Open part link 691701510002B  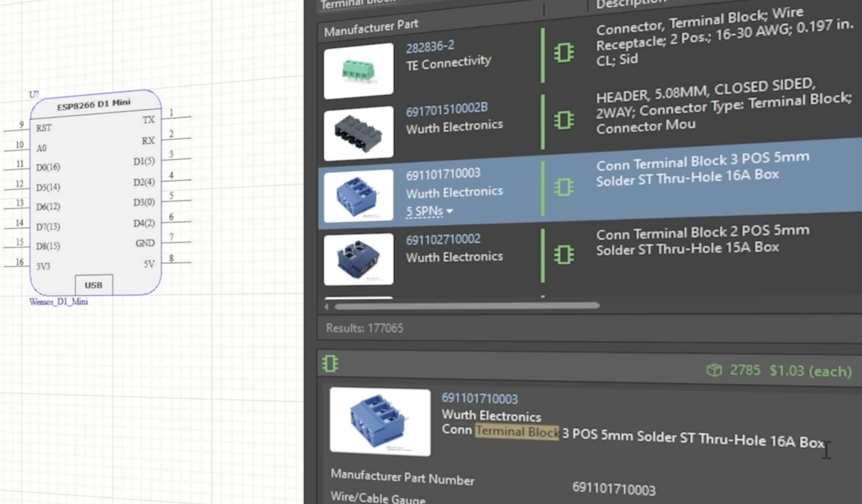[446, 109]
